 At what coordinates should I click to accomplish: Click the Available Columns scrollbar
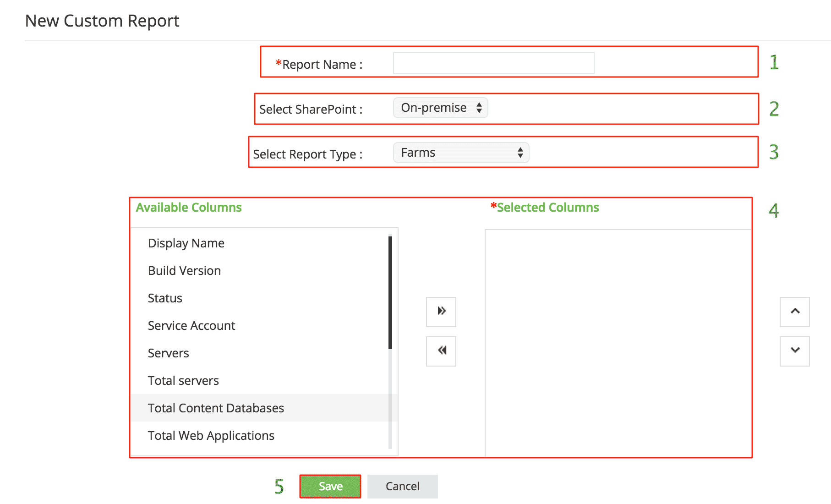click(390, 293)
